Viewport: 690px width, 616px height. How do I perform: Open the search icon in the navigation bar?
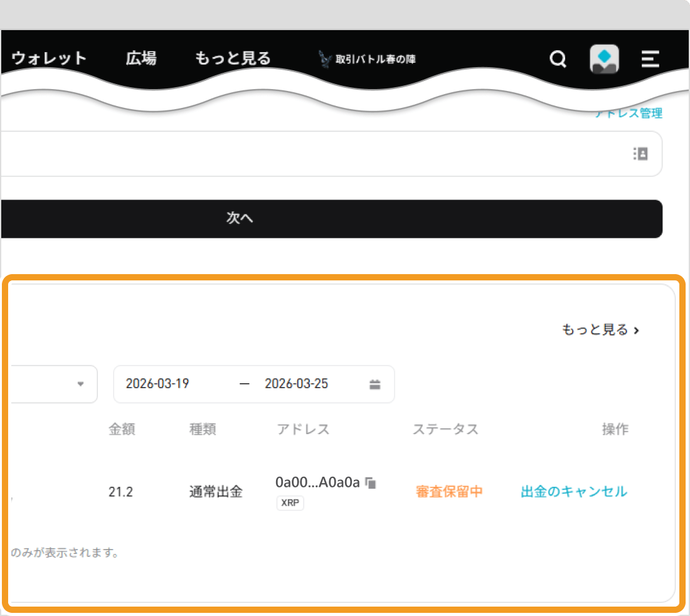coord(557,58)
